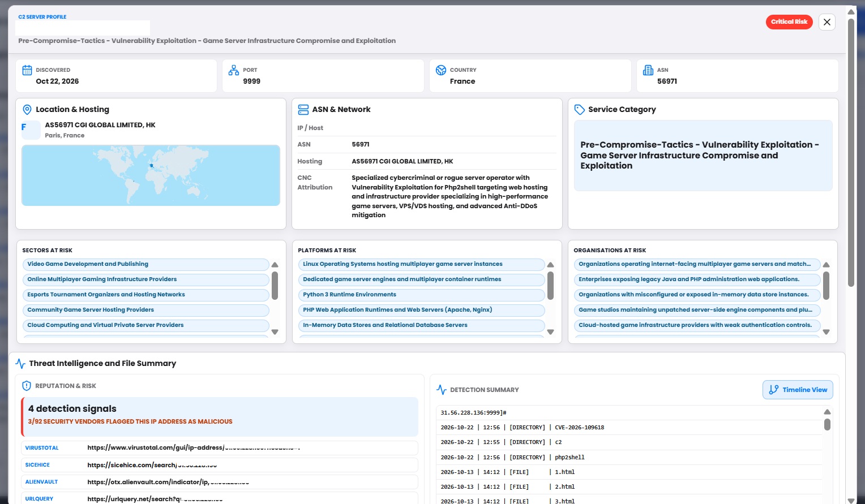
Task: Click the c2 directory entry
Action: 629,442
